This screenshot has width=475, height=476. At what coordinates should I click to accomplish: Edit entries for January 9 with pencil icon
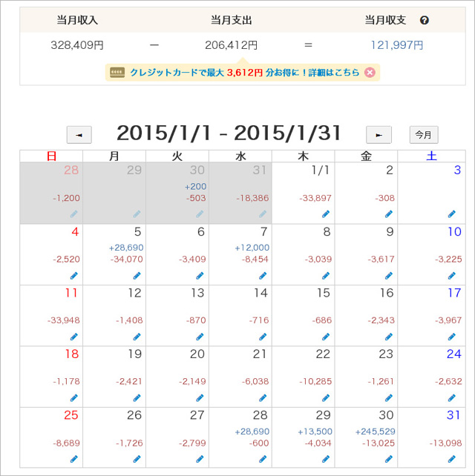point(388,276)
